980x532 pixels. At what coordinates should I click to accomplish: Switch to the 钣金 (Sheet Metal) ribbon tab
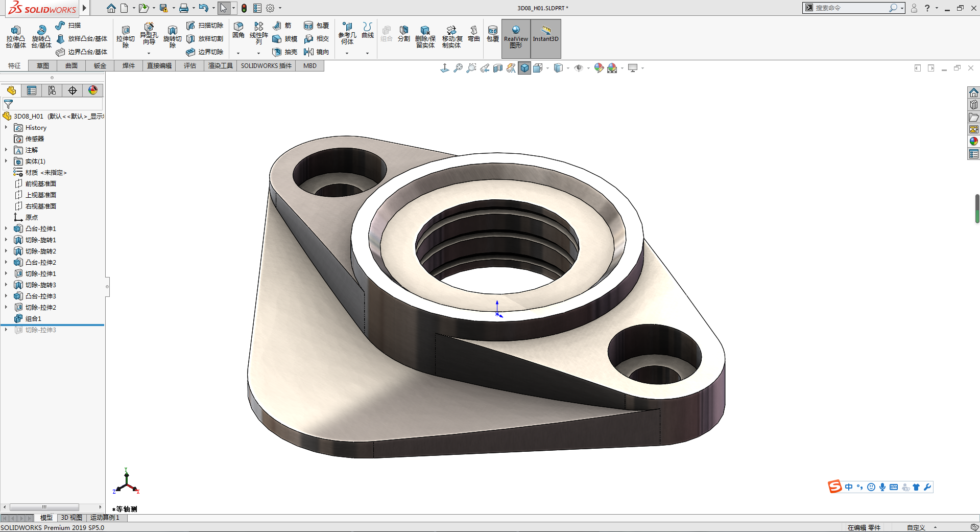pyautogui.click(x=100, y=65)
